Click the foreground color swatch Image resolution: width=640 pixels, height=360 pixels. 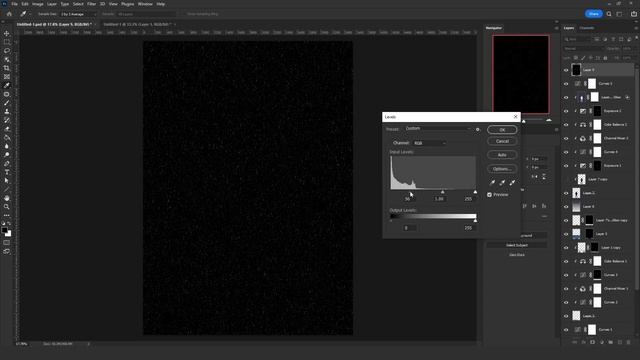(4, 231)
